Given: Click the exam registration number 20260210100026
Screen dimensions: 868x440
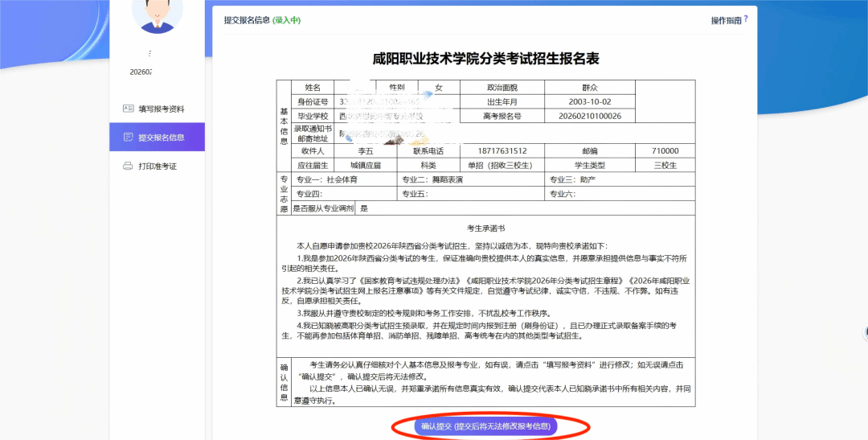Looking at the screenshot, I should click(588, 117).
